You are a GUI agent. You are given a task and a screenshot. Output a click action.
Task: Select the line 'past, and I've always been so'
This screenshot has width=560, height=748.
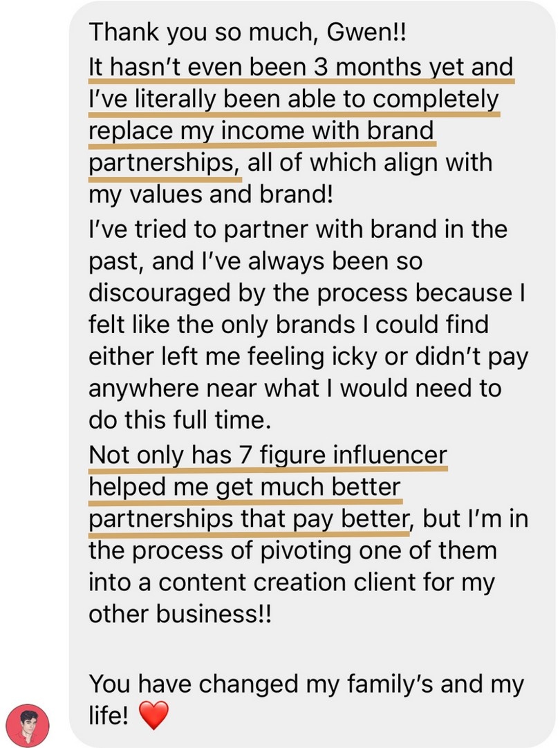[x=255, y=261]
